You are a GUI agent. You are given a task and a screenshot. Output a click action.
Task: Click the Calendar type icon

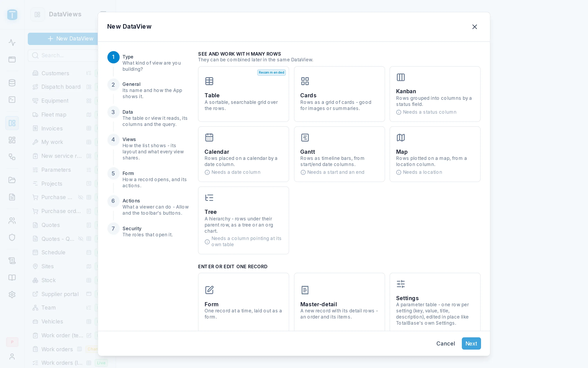coord(209,138)
